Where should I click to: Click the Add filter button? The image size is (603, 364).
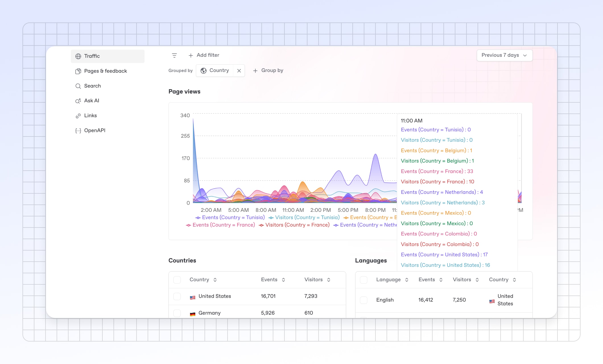[x=204, y=55]
